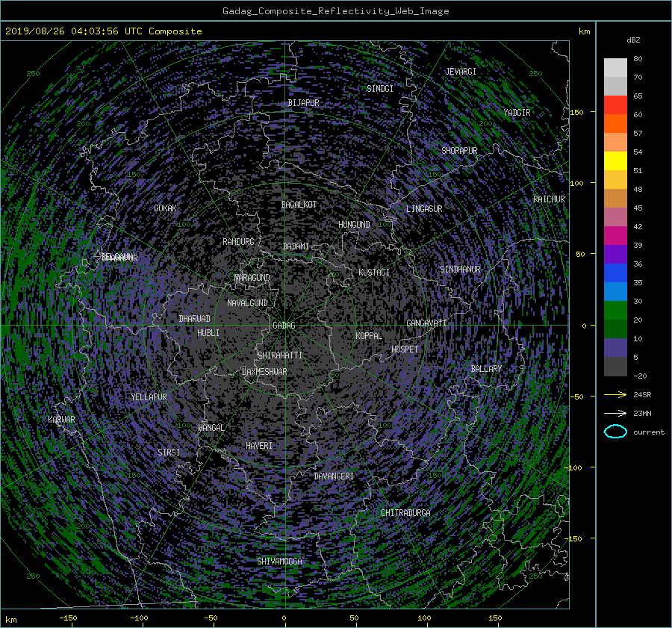The image size is (672, 628).
Task: Pick the bright yellow 54 dBZ swatch
Action: click(615, 161)
